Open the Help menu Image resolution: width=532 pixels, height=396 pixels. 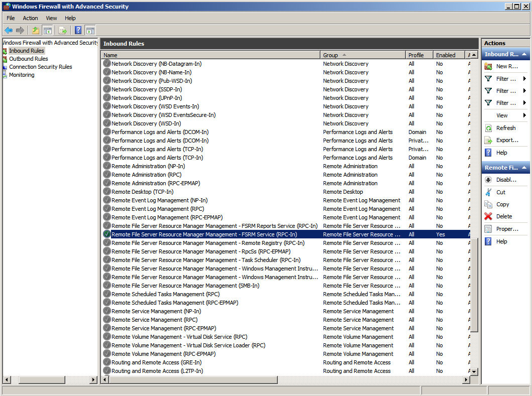[70, 18]
